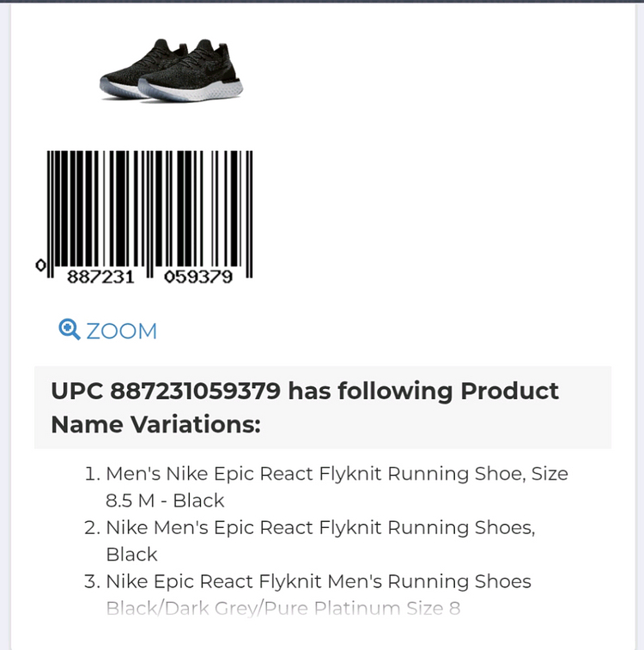Click the leading 0 digit beside barcode

tap(39, 266)
